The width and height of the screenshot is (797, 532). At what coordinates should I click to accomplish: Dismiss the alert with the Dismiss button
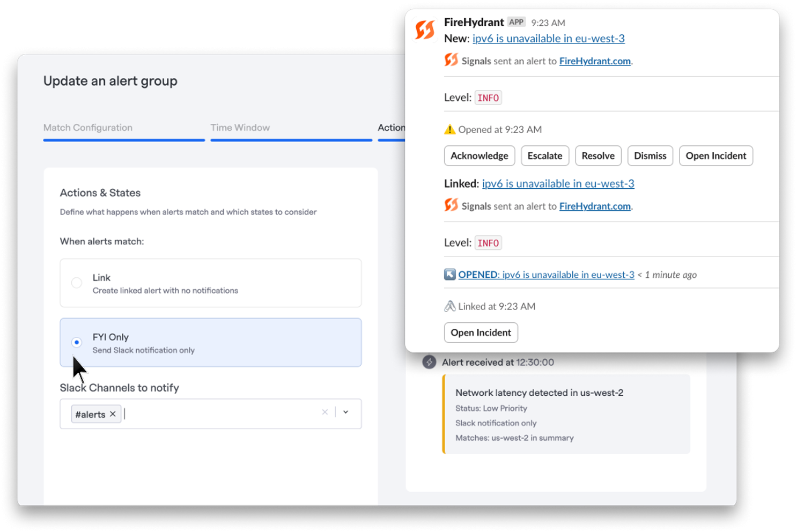click(650, 156)
